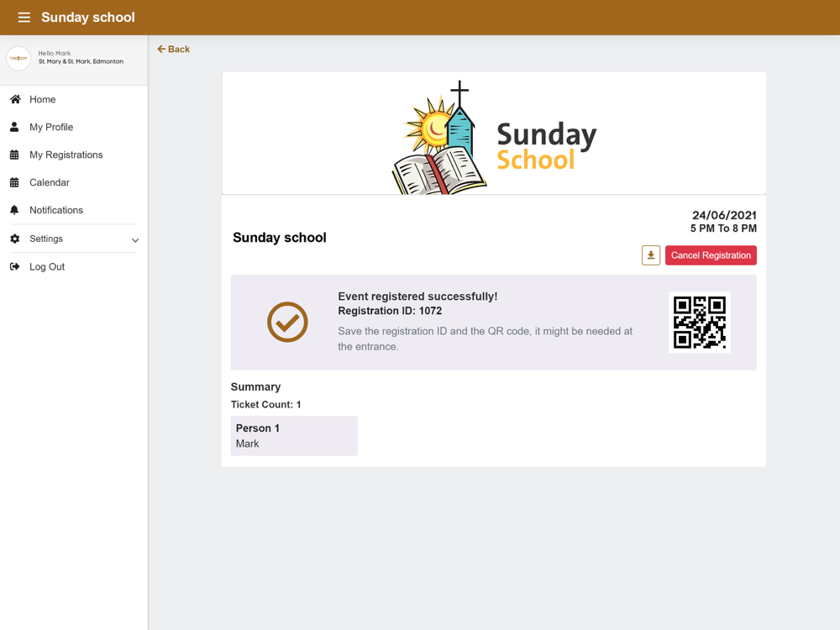
Task: Click the Person 1 Mark card
Action: [x=294, y=436]
